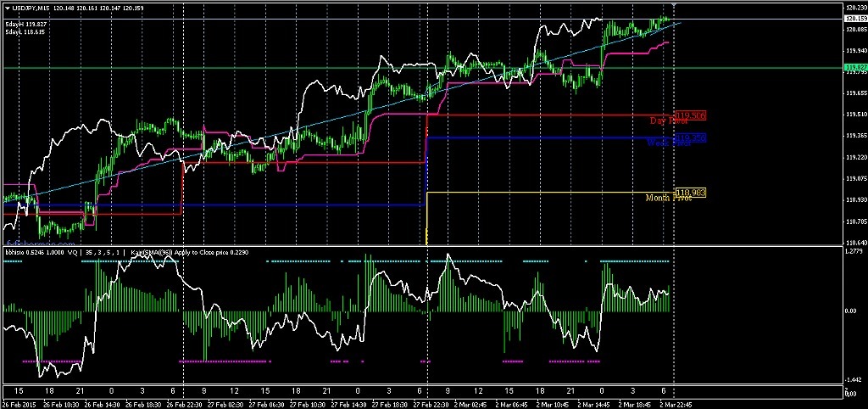
Task: Click the green 119.827 level price label
Action: (854, 68)
